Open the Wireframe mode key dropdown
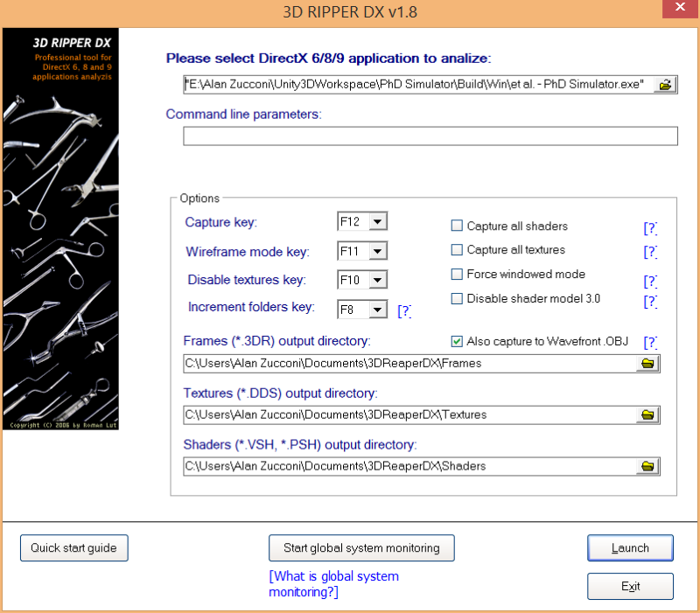 (x=378, y=251)
